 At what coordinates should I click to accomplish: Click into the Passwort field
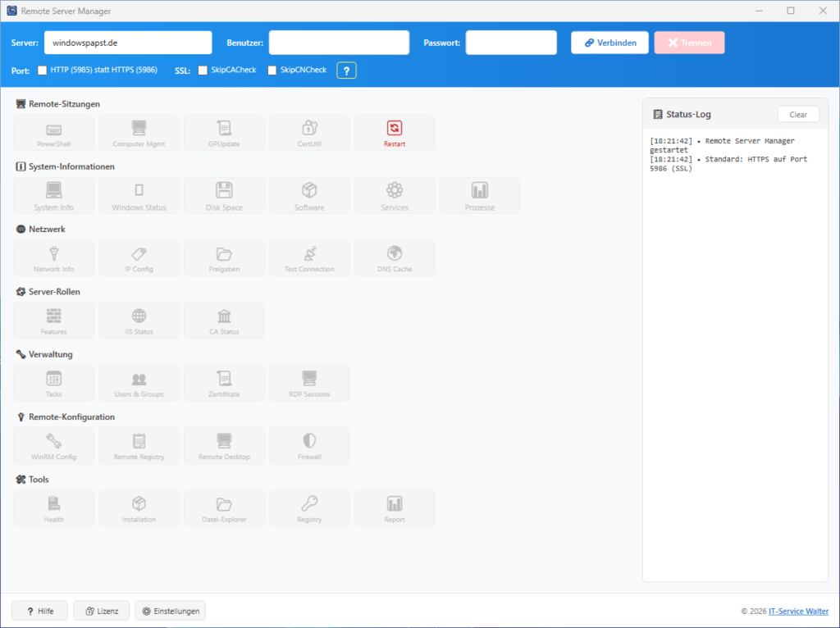[510, 42]
